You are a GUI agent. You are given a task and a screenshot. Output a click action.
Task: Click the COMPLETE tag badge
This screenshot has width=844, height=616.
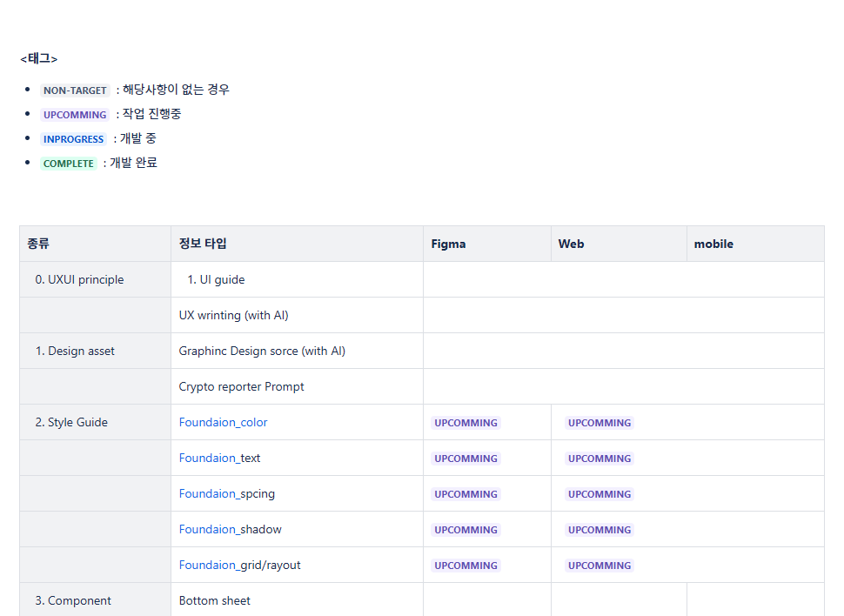(69, 163)
